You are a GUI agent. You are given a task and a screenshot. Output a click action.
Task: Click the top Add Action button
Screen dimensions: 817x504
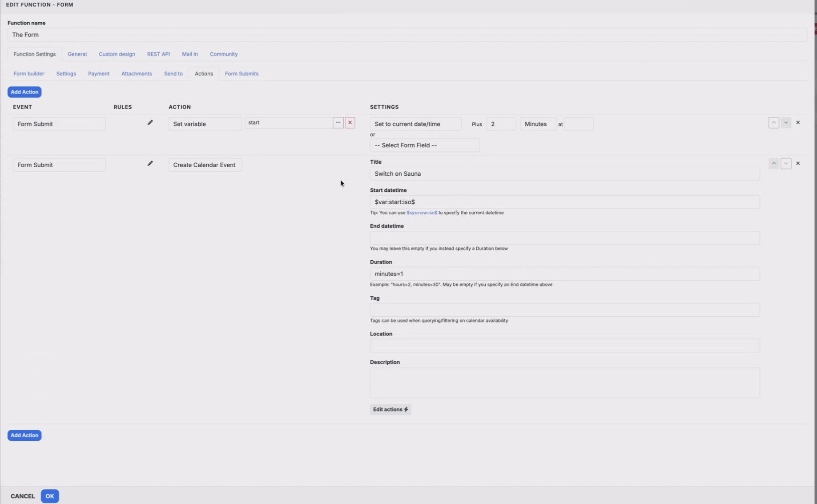pos(24,92)
